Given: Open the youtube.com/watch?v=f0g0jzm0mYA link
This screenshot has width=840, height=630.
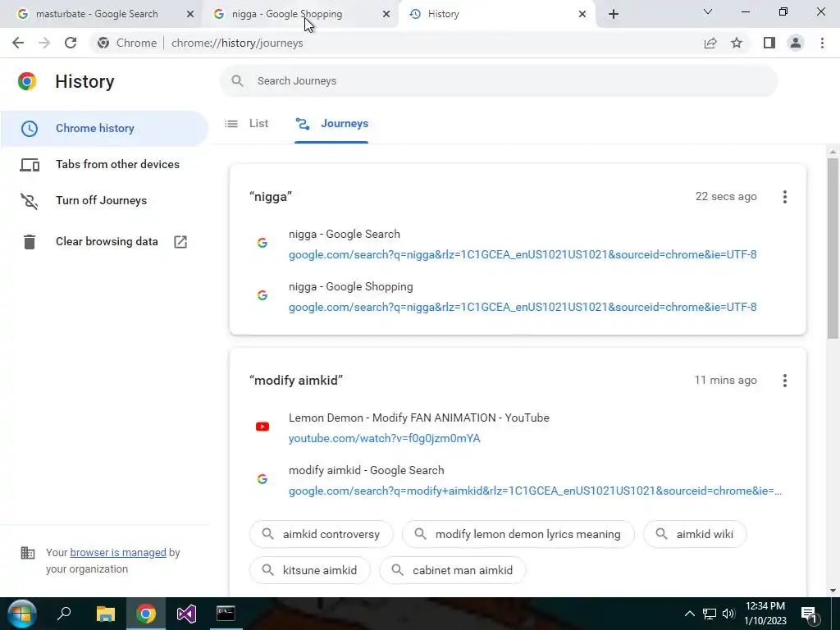Looking at the screenshot, I should (x=384, y=439).
